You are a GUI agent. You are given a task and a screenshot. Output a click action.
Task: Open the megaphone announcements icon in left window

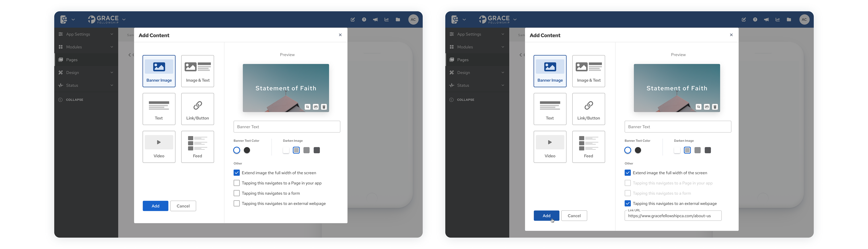(375, 19)
